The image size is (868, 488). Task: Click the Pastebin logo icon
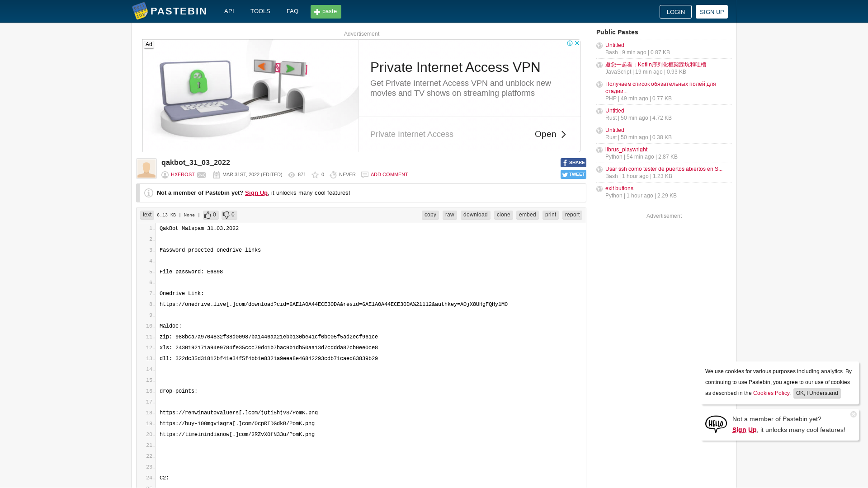(140, 11)
